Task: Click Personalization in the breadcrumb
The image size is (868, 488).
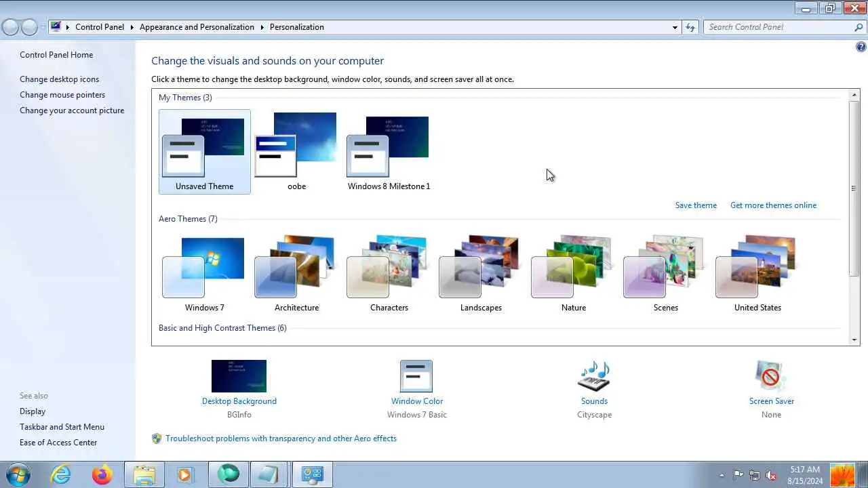Action: coord(297,27)
